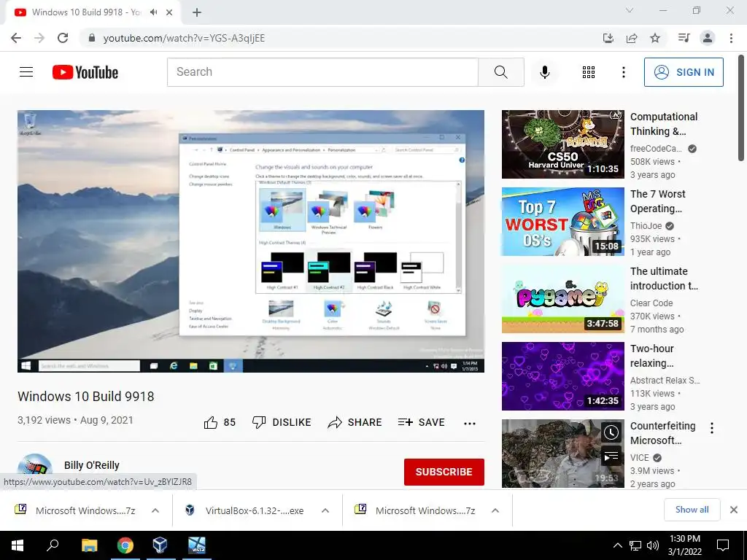The height and width of the screenshot is (560, 747).
Task: Open a new browser tab
Action: tap(197, 12)
